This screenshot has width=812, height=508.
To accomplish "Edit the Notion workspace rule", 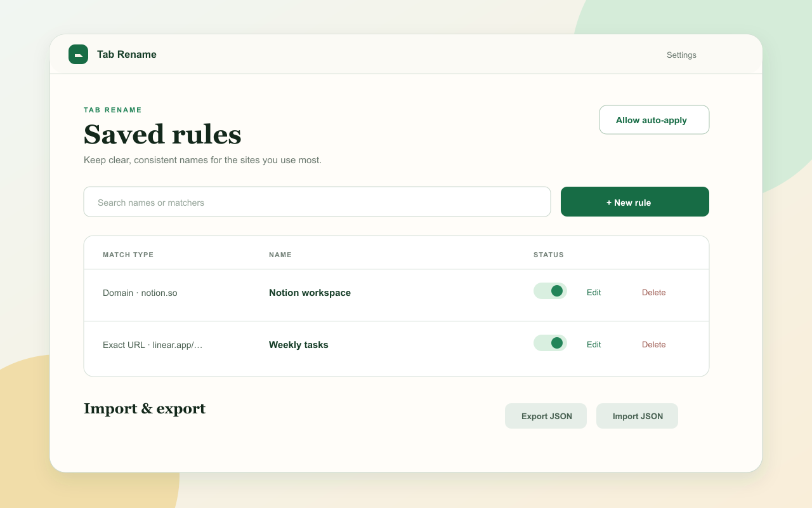I will coord(594,293).
